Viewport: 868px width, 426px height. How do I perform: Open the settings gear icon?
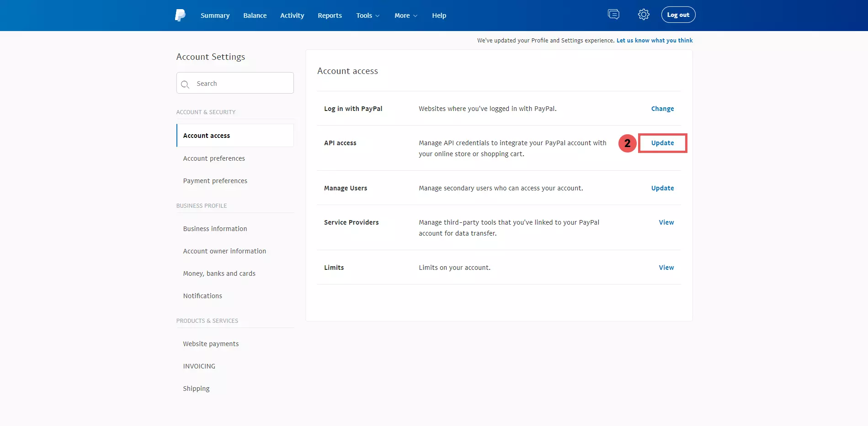644,15
